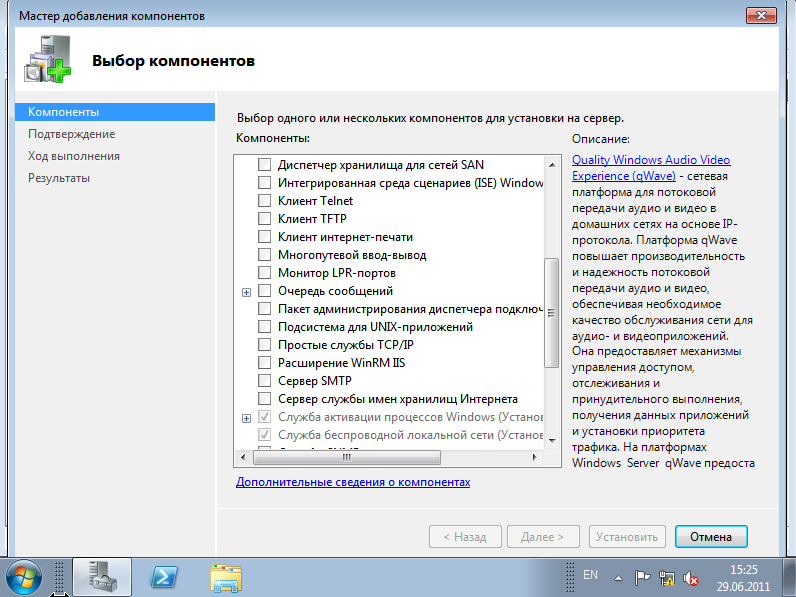
Task: Select the Клиент Telnet list row text
Action: click(315, 201)
